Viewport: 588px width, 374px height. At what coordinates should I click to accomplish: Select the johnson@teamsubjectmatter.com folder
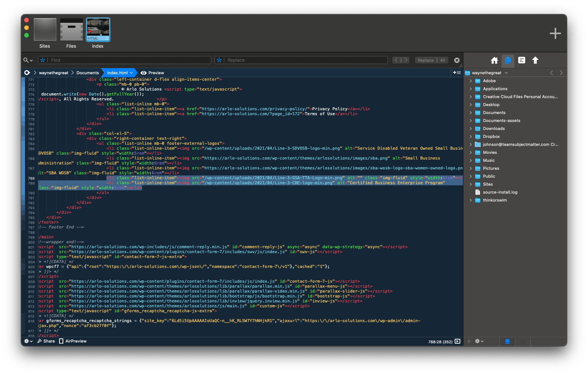(520, 144)
